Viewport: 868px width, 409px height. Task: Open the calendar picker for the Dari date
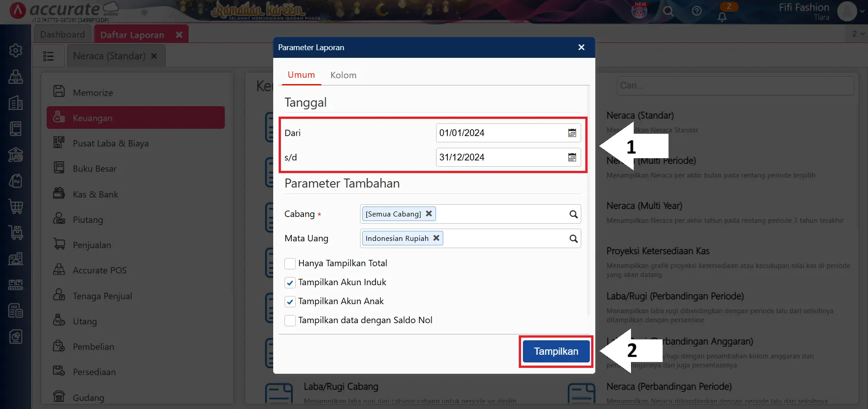(x=571, y=132)
